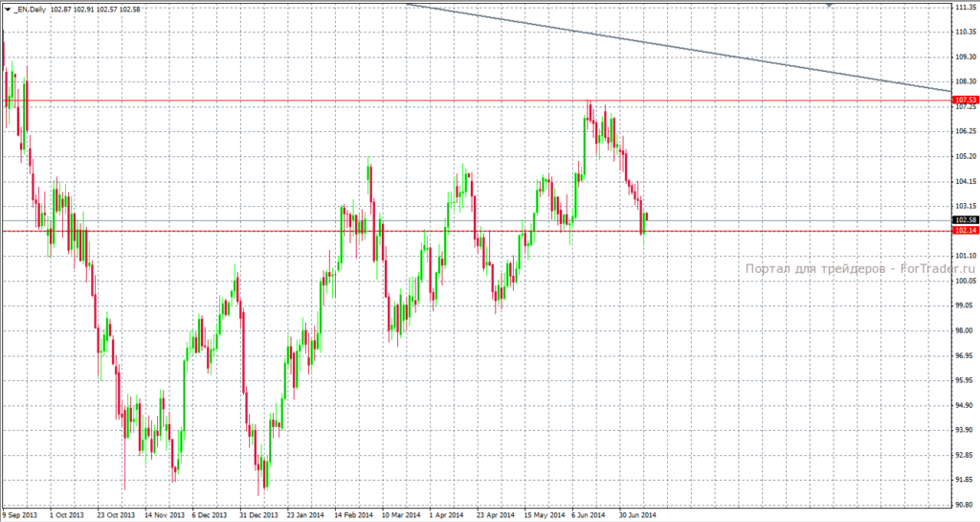Select the red 102.14 price label
980x522 pixels.
[966, 231]
